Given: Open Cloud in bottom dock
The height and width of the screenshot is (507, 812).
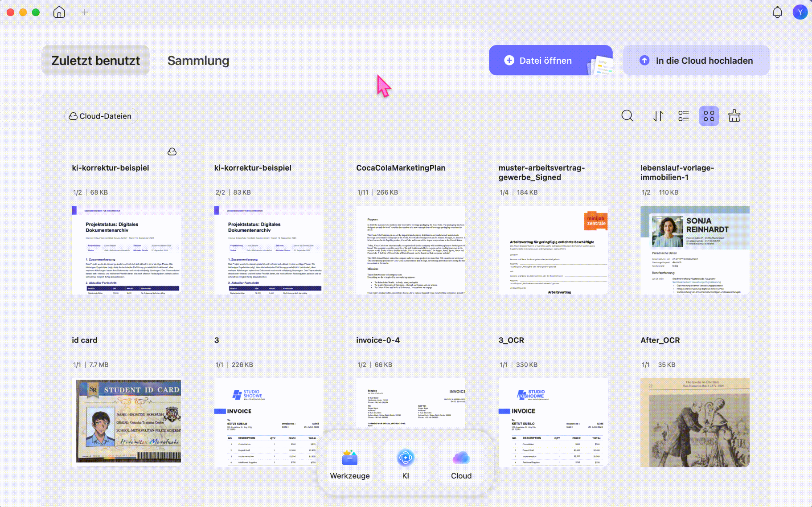Looking at the screenshot, I should (x=461, y=463).
